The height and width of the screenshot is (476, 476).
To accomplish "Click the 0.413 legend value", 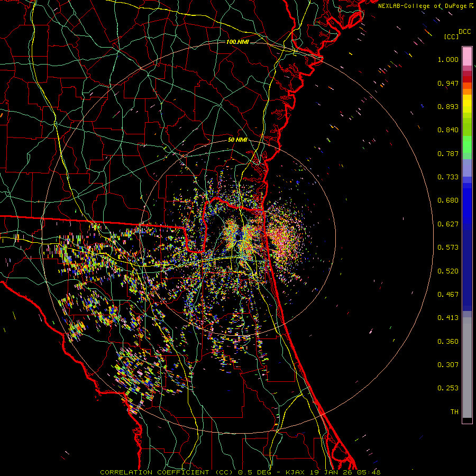I will click(x=448, y=318).
